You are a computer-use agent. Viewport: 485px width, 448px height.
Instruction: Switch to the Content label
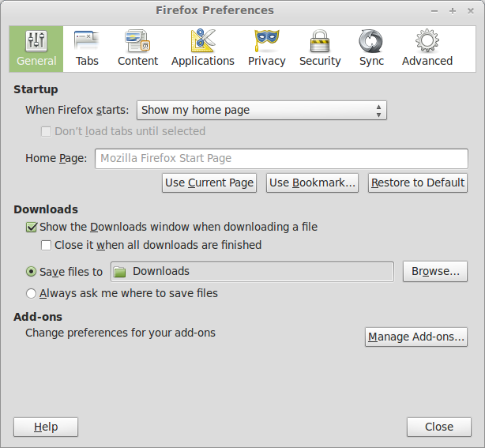(x=137, y=61)
